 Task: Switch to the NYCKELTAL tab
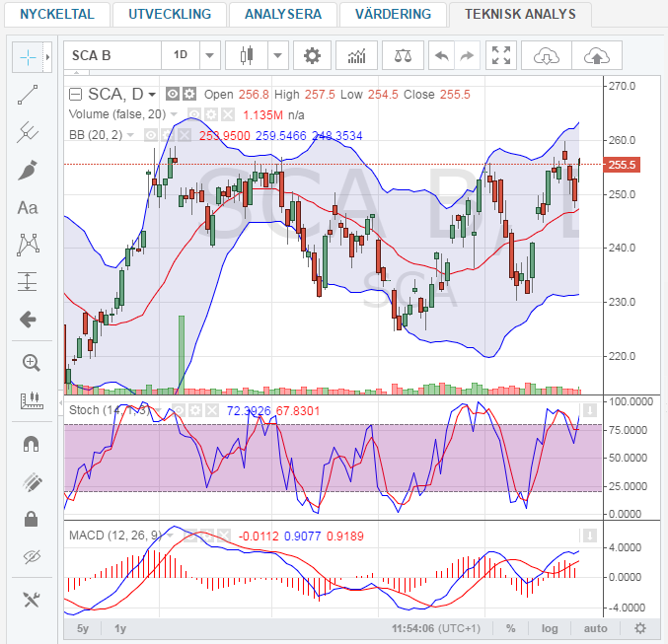57,14
